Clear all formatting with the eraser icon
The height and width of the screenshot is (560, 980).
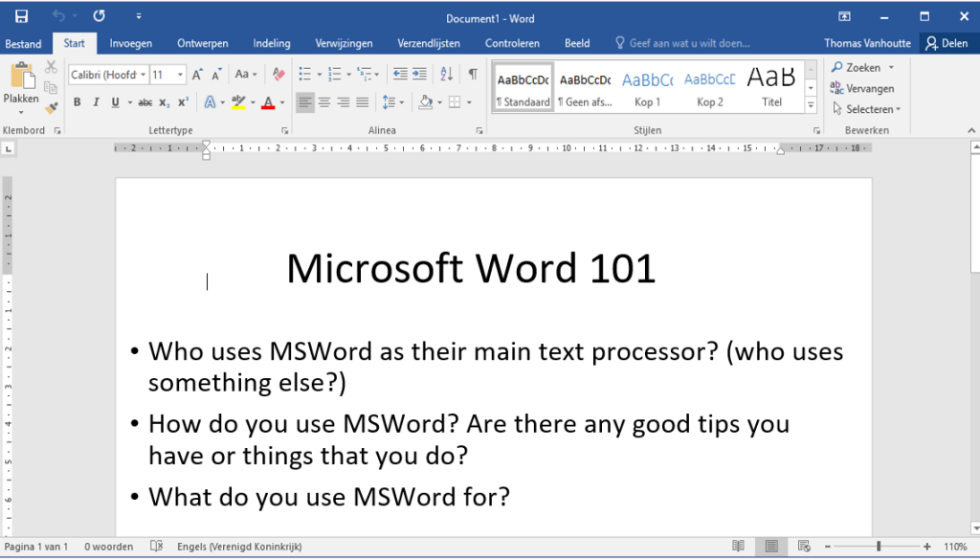278,75
